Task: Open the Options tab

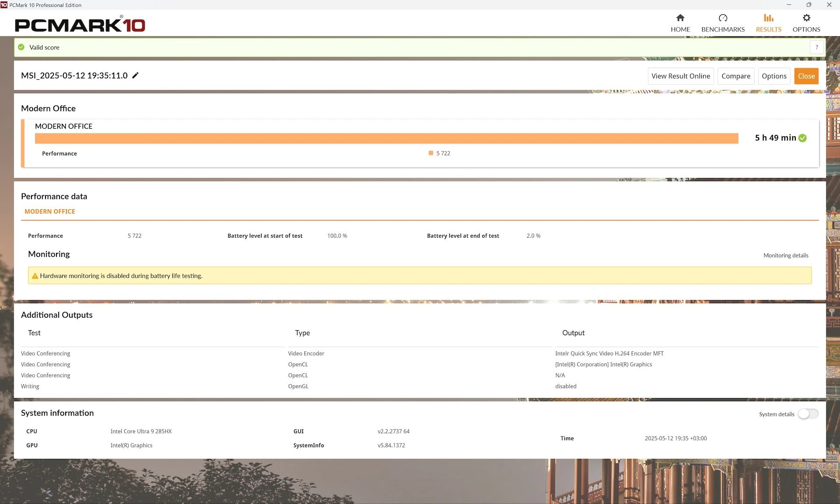Action: coord(806,23)
